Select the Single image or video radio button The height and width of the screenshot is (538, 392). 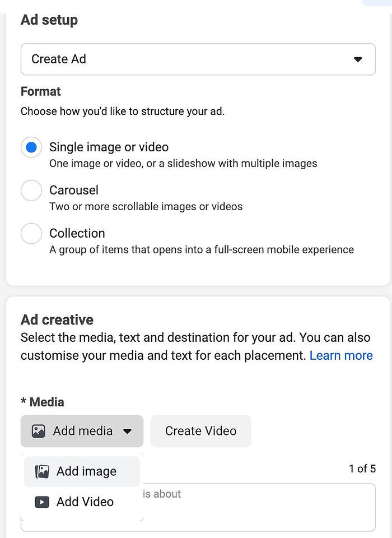pos(31,147)
